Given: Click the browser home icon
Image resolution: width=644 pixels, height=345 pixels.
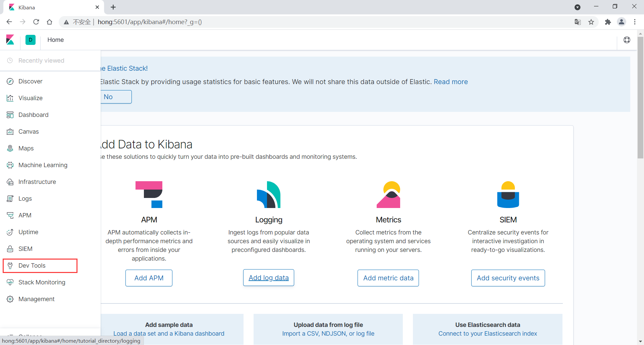Looking at the screenshot, I should click(x=50, y=22).
